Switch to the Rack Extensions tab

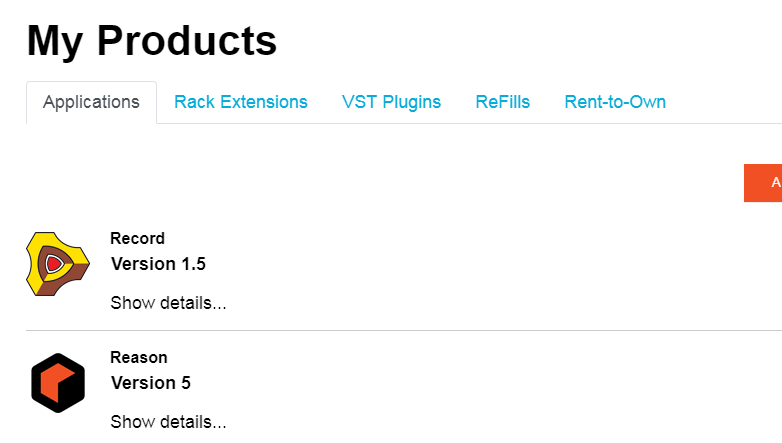point(241,102)
